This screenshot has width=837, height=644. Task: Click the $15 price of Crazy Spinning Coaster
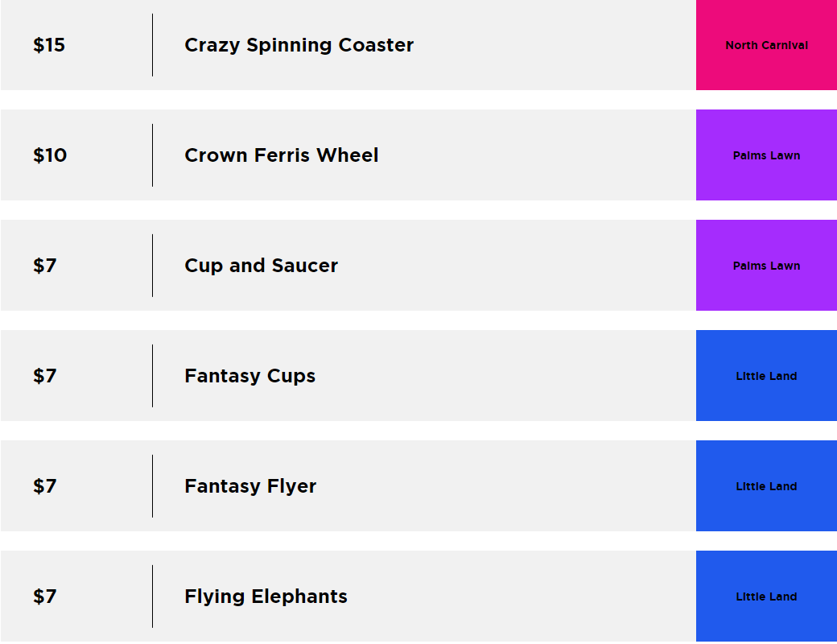[49, 45]
